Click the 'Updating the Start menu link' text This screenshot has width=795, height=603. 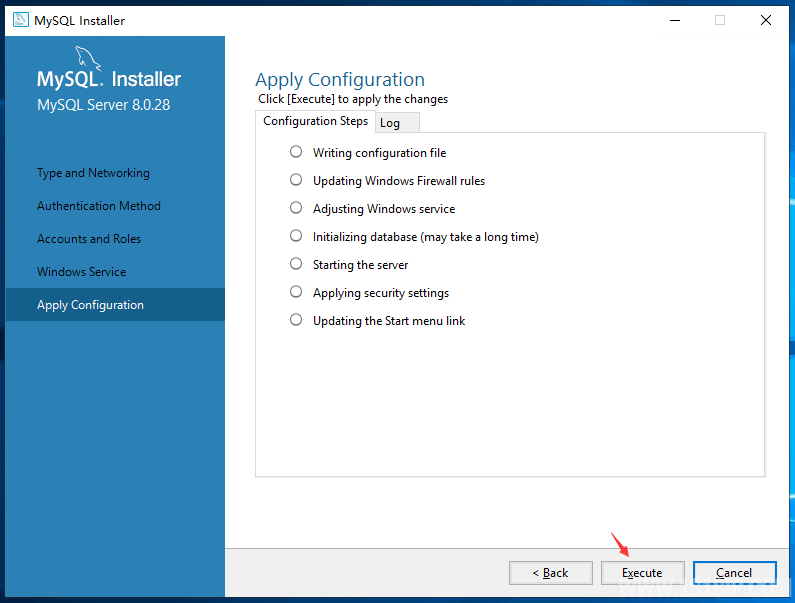pos(389,321)
